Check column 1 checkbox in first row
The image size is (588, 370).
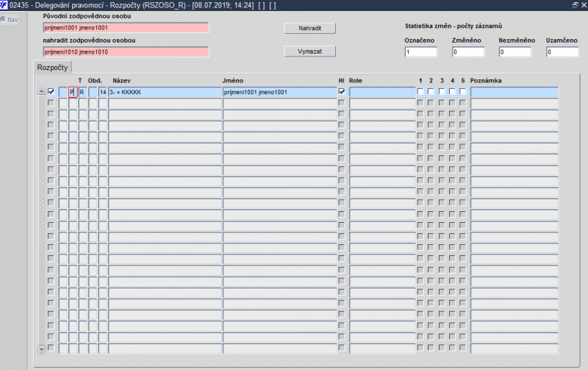click(420, 91)
